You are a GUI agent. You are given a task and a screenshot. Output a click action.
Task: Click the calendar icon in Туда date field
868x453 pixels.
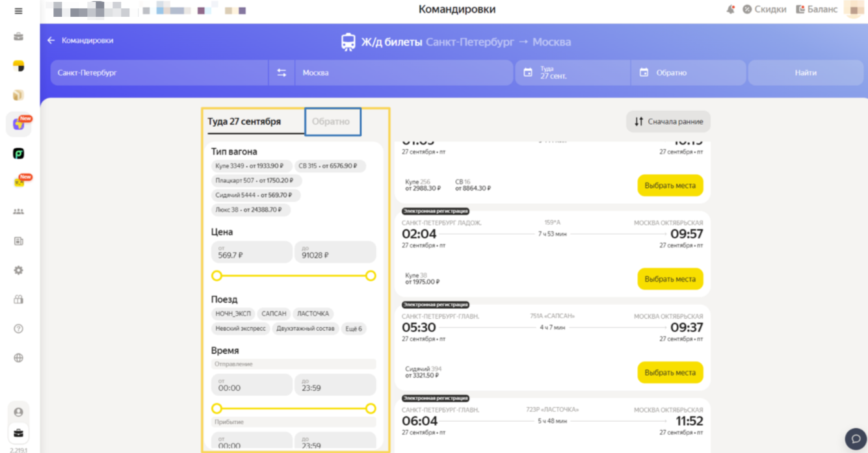click(x=528, y=73)
